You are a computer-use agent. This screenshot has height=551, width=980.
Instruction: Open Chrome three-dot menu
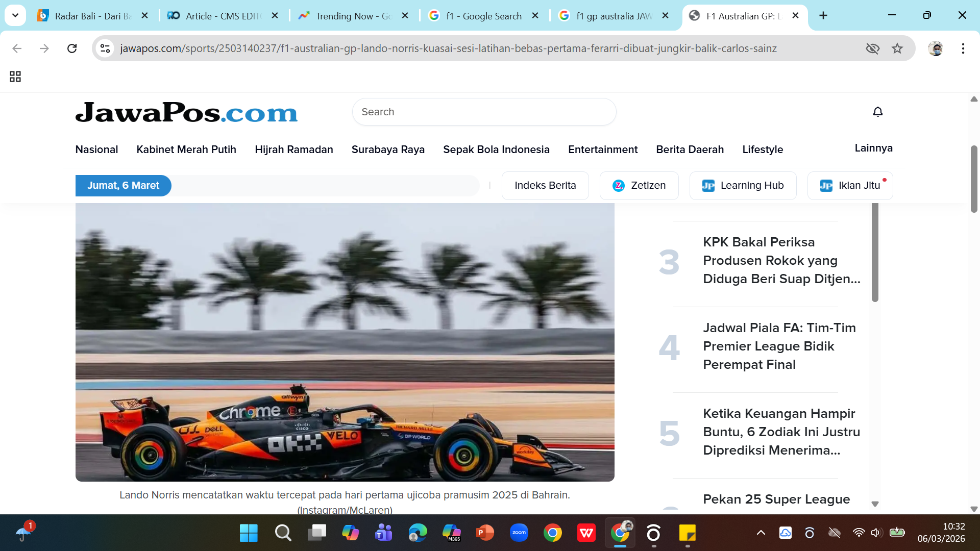(x=963, y=48)
